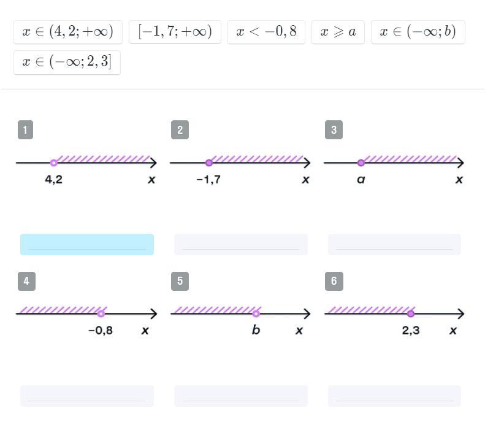Select the answer slot under graph 6

click(394, 396)
